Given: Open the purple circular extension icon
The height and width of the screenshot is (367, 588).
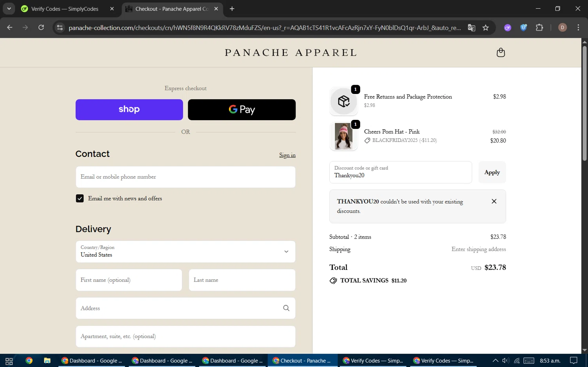Looking at the screenshot, I should 508,27.
